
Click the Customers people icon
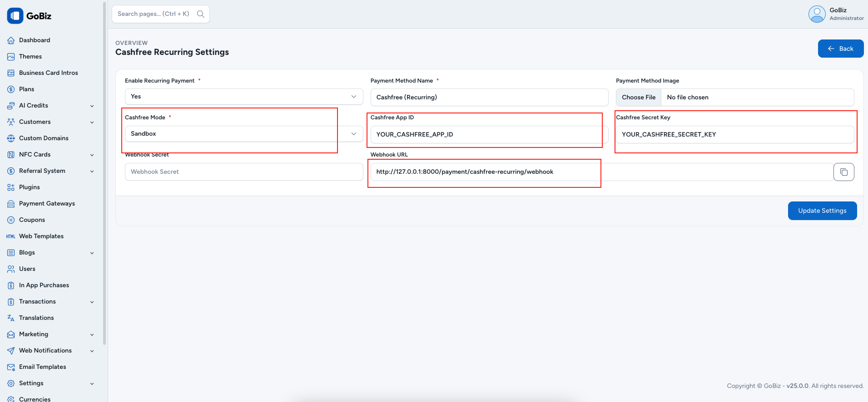point(11,122)
